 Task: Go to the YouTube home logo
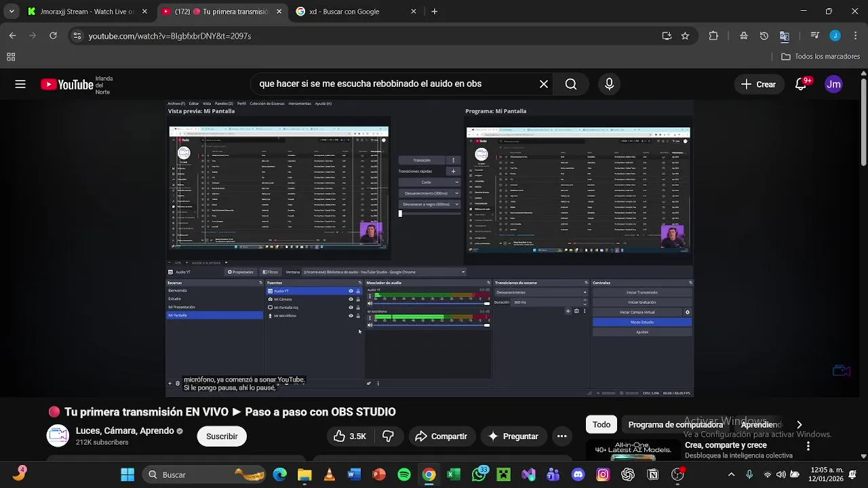66,84
